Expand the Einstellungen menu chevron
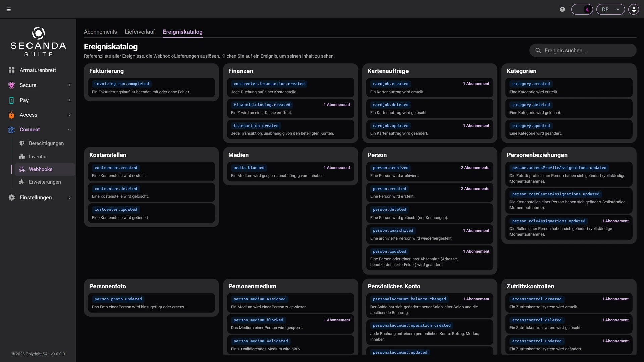The height and width of the screenshot is (362, 644). point(69,198)
